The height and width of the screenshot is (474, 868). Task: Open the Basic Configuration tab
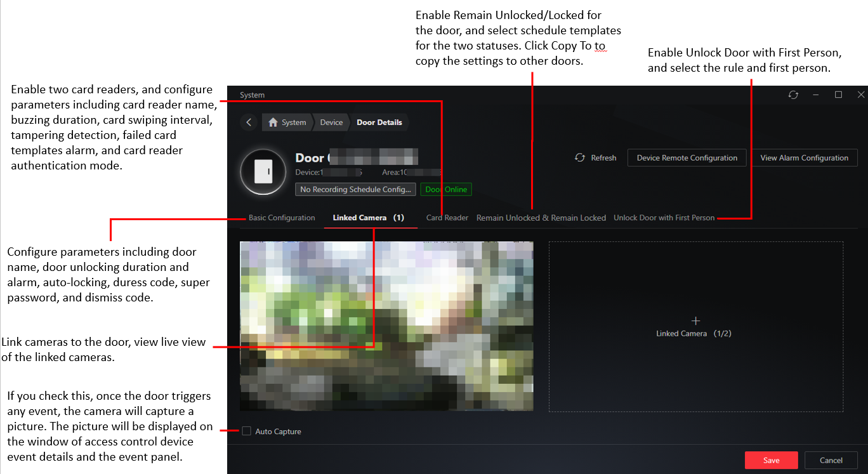tap(282, 218)
